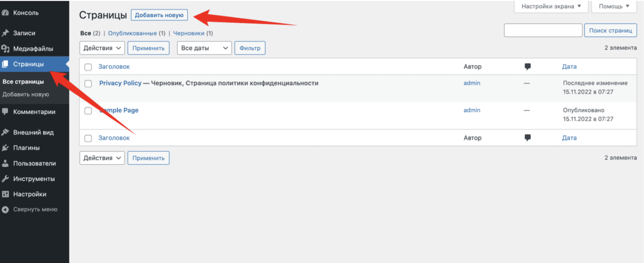The image size is (644, 263).
Task: Select the Sample Page row checkbox
Action: (x=88, y=111)
